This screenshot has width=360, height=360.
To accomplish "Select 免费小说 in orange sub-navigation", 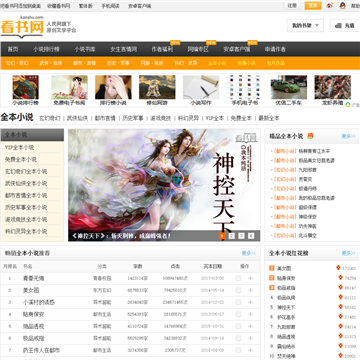I will [x=246, y=63].
